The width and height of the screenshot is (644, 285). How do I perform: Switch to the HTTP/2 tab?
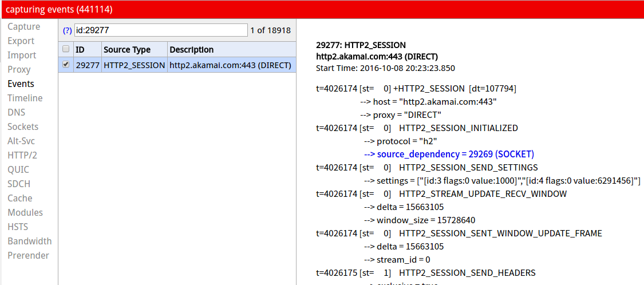(x=22, y=156)
